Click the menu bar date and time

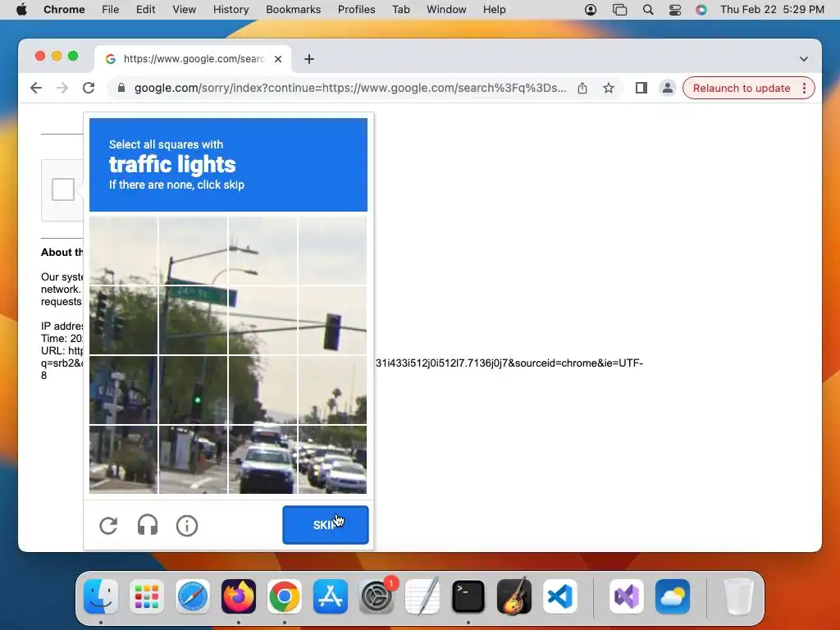[772, 10]
